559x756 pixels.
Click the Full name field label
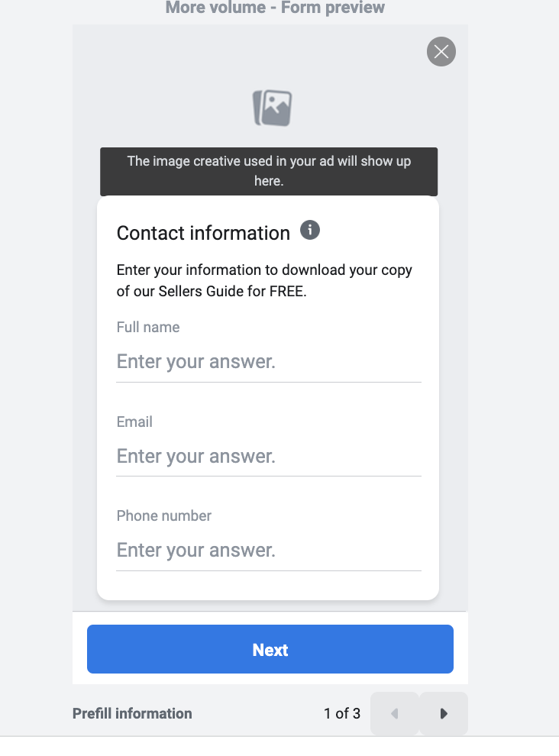pos(148,328)
